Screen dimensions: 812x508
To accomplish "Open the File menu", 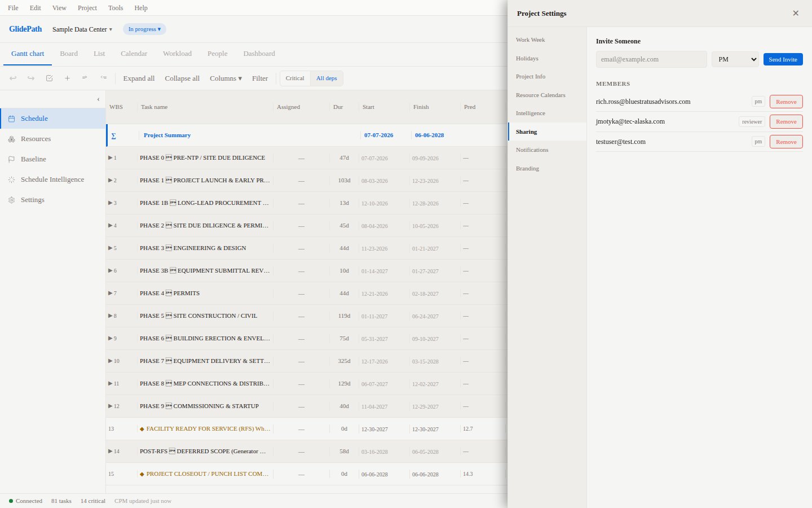I will 13,8.
